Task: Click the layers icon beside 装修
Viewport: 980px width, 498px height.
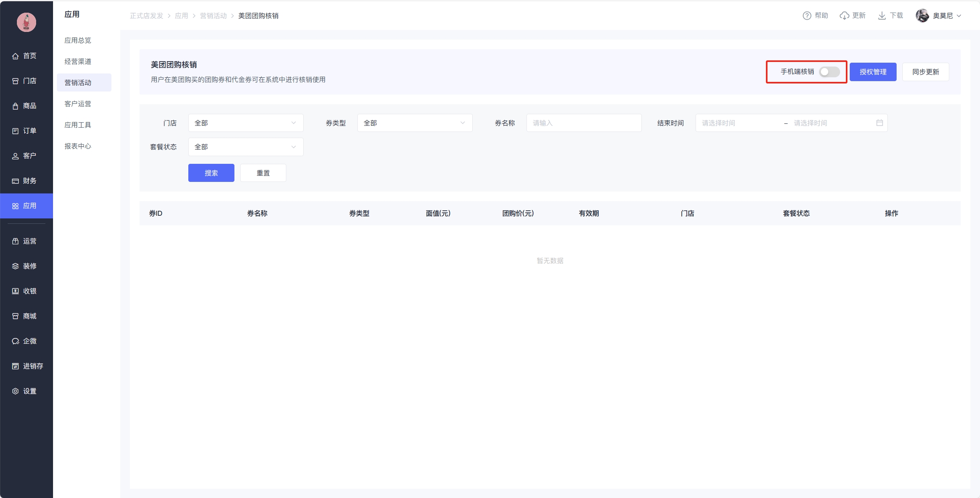Action: click(x=15, y=266)
